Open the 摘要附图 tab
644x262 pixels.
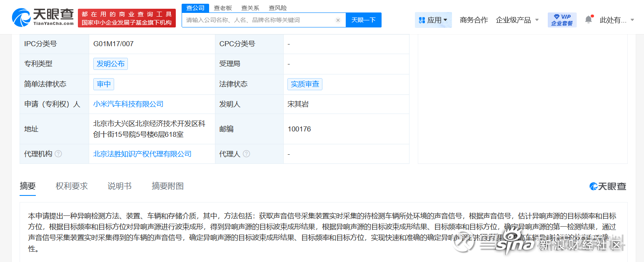tap(167, 186)
